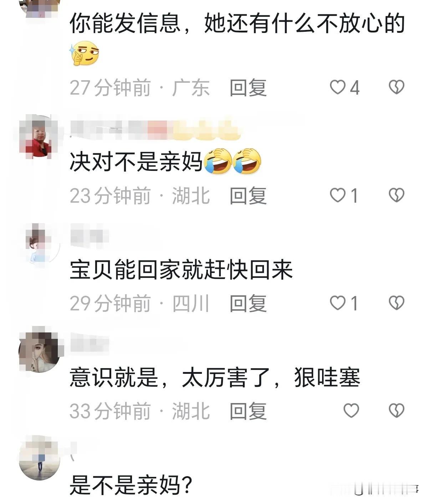Tap broken heart on 决对不是亲妈 comment
The image size is (428, 504).
click(396, 195)
